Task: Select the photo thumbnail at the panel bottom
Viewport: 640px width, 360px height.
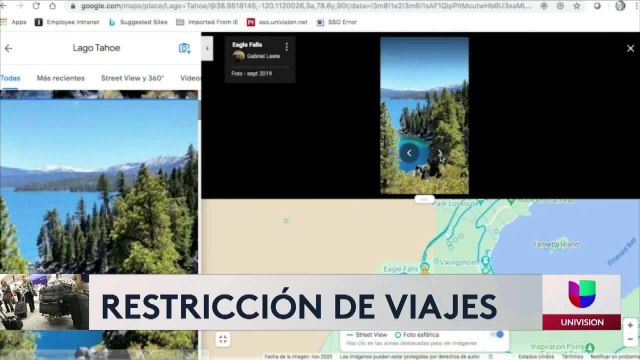Action: pyautogui.click(x=99, y=345)
